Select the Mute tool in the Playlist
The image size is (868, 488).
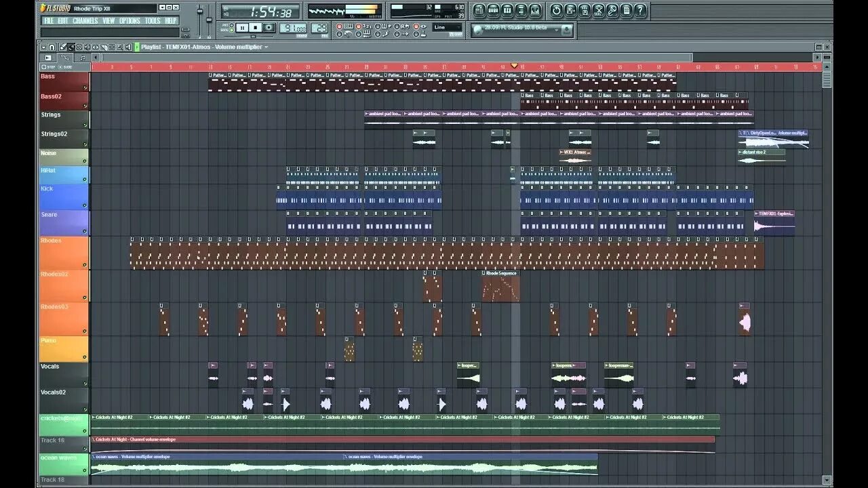pos(87,47)
